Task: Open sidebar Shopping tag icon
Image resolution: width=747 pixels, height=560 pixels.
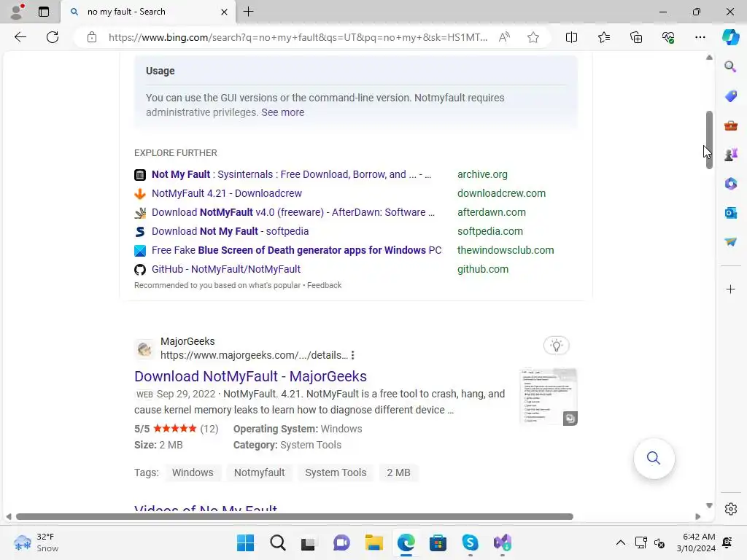Action: [730, 96]
